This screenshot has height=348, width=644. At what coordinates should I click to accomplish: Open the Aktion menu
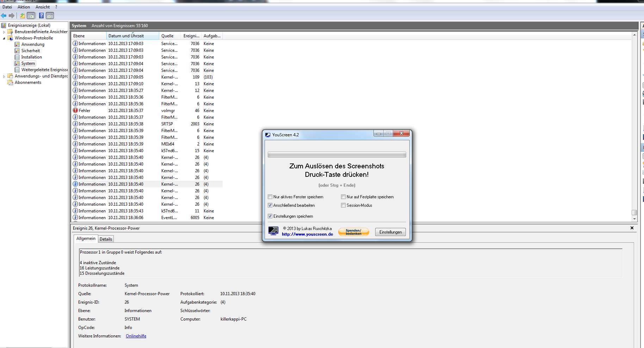24,7
